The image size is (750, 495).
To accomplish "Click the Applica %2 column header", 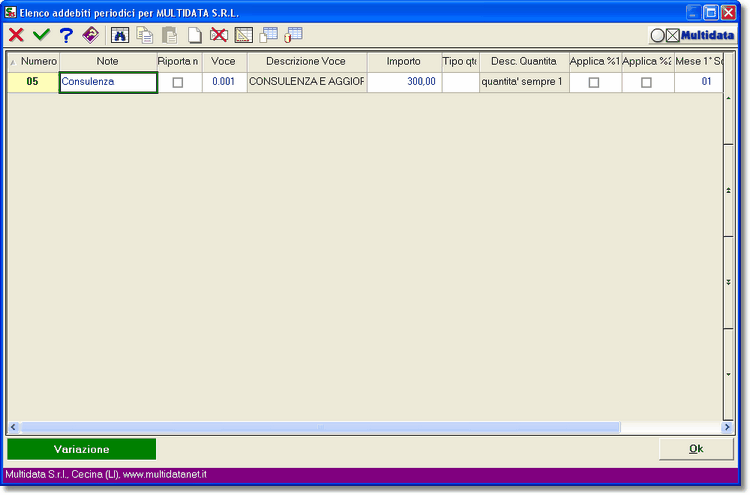I will click(648, 62).
